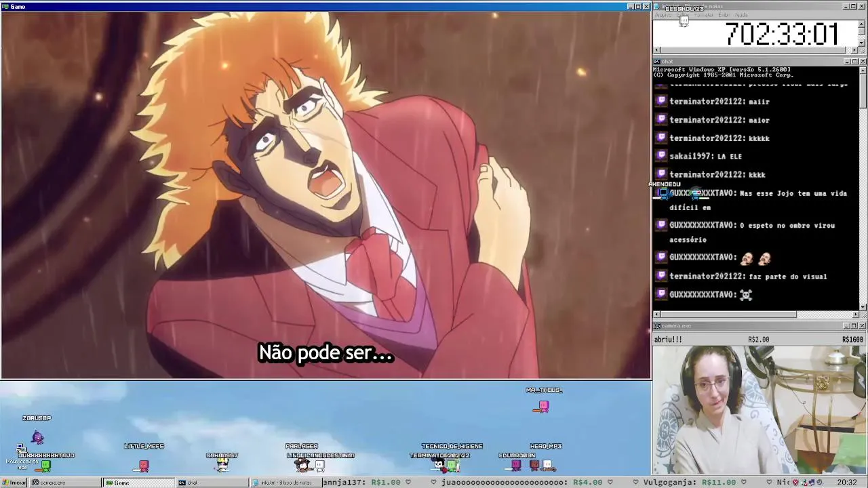Click chat window horizontal scrollbar left arrow

tap(657, 314)
